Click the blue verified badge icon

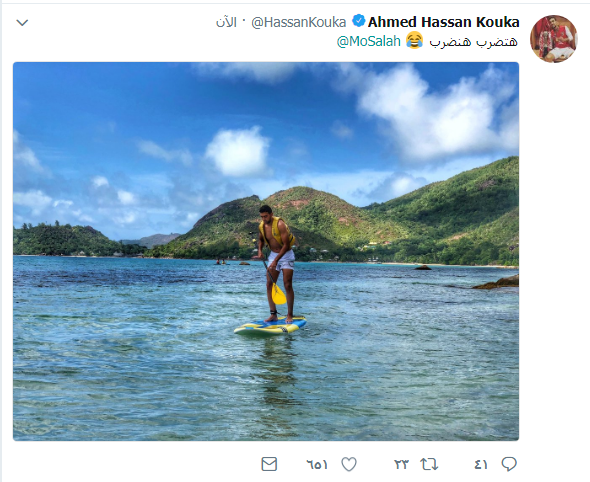coord(358,21)
